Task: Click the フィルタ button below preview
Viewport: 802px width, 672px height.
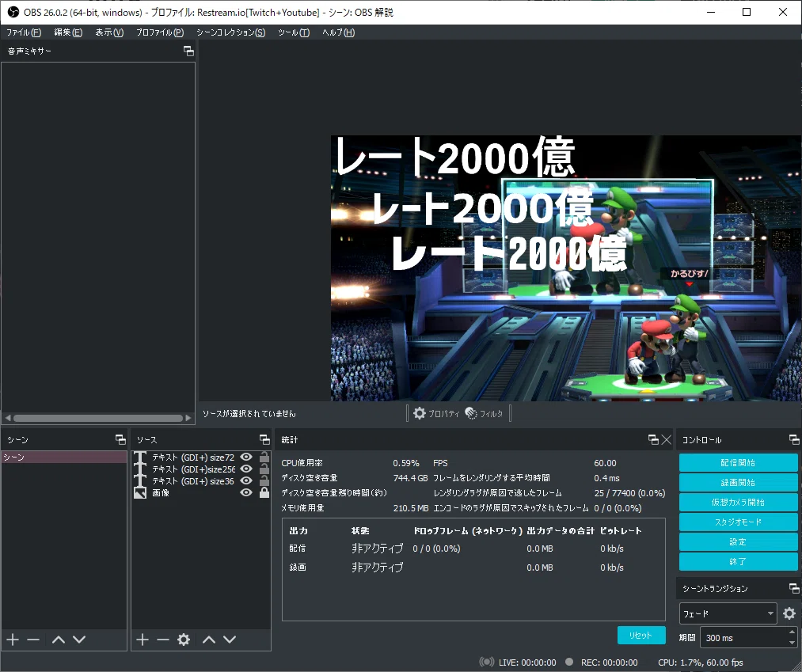Action: point(484,413)
